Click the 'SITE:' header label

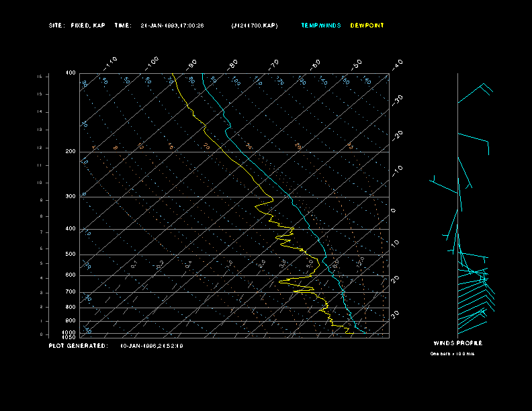click(56, 26)
